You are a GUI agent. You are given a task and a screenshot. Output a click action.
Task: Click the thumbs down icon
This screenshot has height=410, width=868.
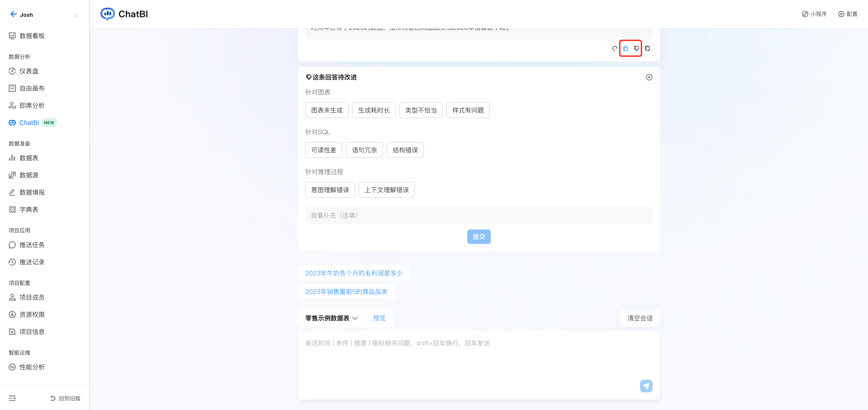636,48
